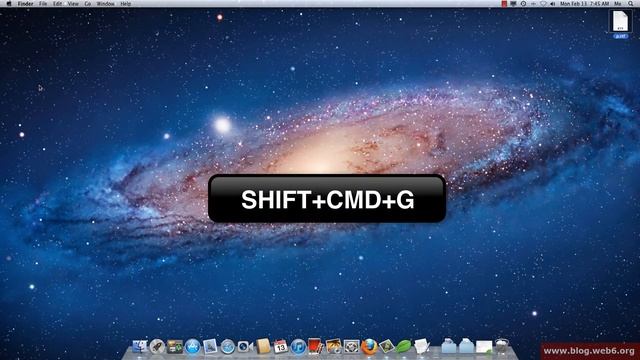Image resolution: width=640 pixels, height=360 pixels.
Task: Open the user name menu beside Spotlight
Action: click(618, 4)
